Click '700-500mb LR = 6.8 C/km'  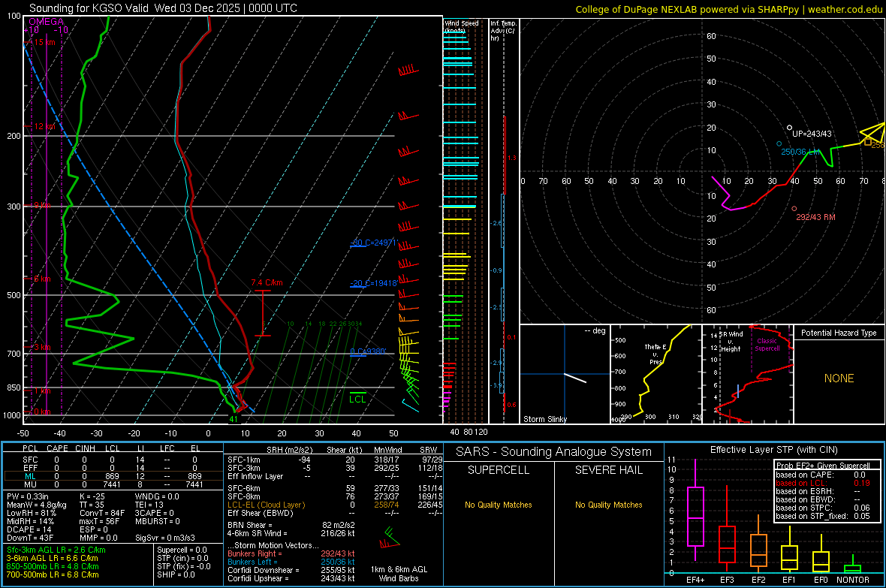[x=53, y=574]
